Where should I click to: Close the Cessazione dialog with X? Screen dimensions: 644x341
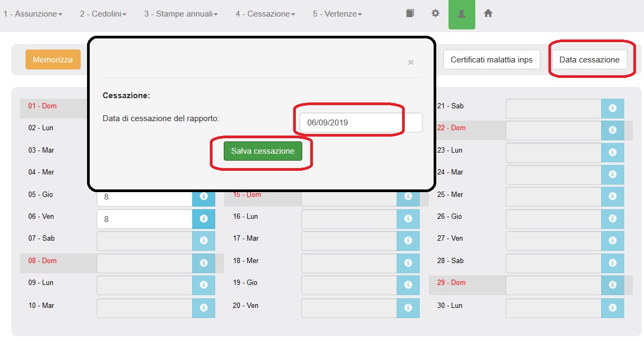click(x=411, y=62)
